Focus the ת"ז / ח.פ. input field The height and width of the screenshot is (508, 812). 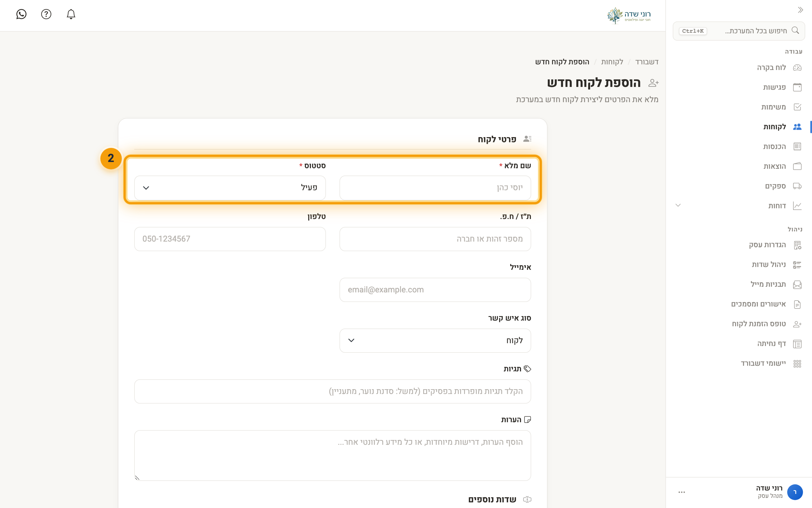435,239
